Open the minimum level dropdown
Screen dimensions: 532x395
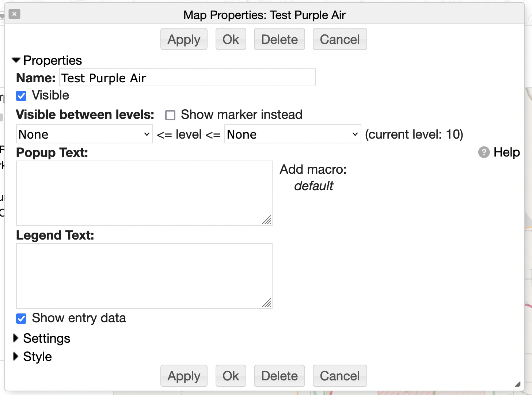point(84,134)
